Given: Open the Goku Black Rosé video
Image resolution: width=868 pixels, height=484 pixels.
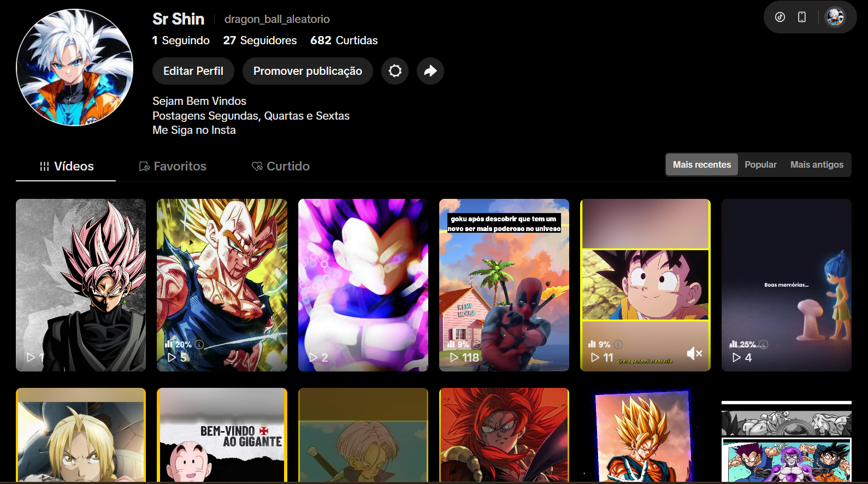Looking at the screenshot, I should coord(81,285).
